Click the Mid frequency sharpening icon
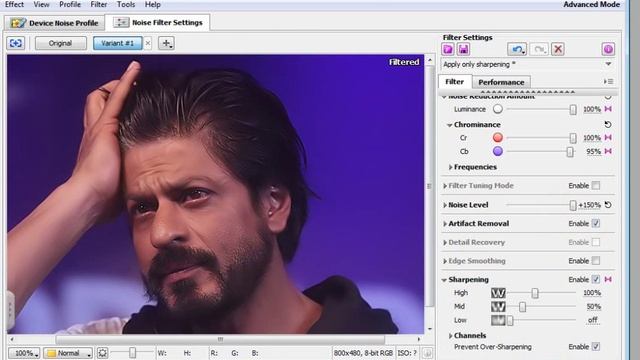 coord(498,307)
